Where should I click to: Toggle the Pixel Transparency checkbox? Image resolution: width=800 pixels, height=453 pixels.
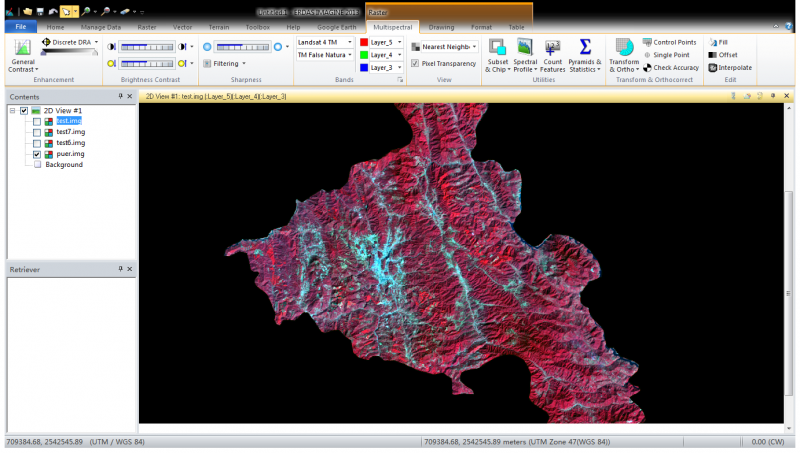(415, 63)
